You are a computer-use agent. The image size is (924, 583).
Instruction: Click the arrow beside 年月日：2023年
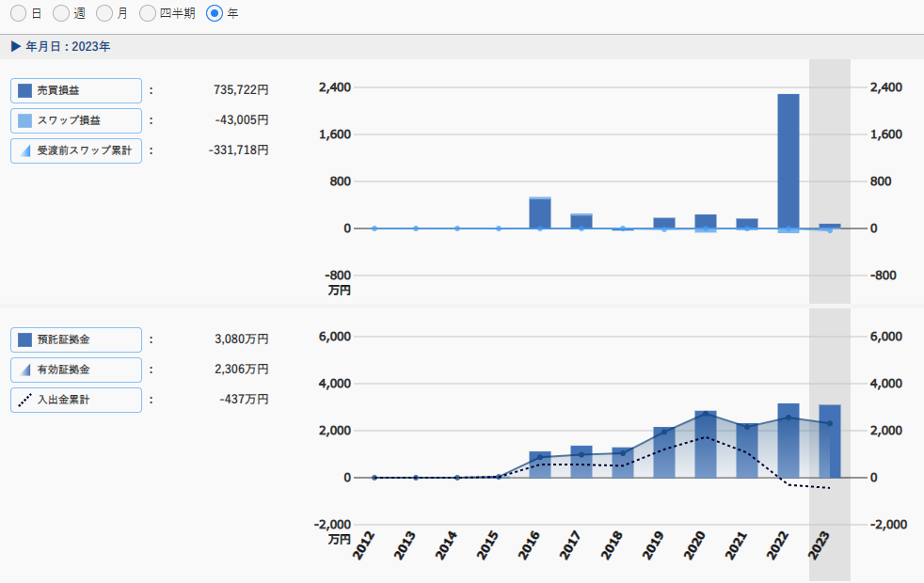(16, 46)
